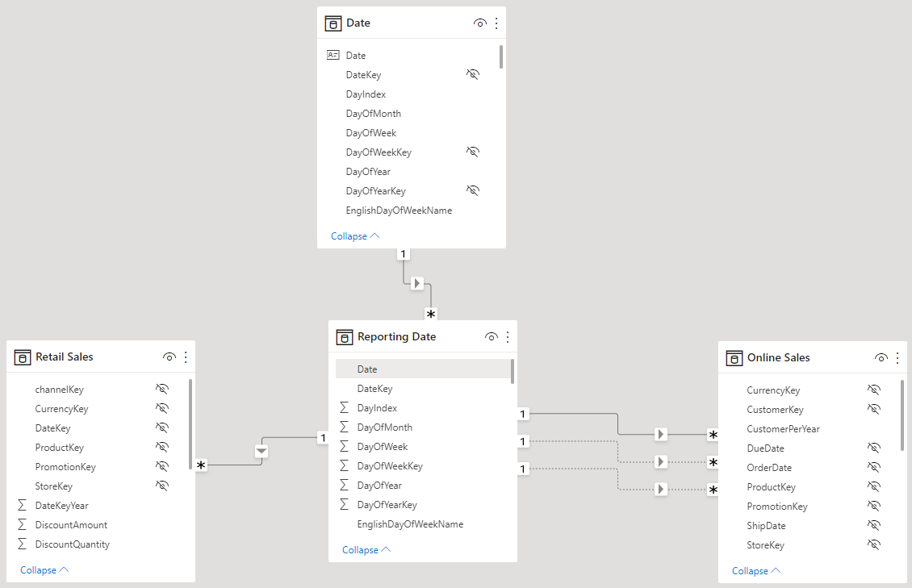
Task: Click the Retail Sales table scrollbar
Action: click(190, 424)
